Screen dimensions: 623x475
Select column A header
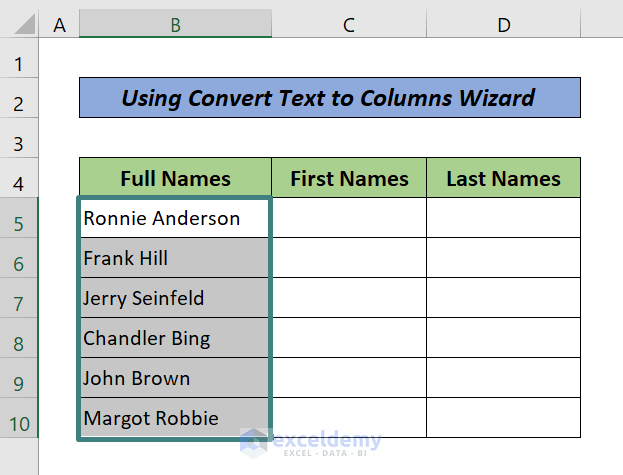[59, 25]
